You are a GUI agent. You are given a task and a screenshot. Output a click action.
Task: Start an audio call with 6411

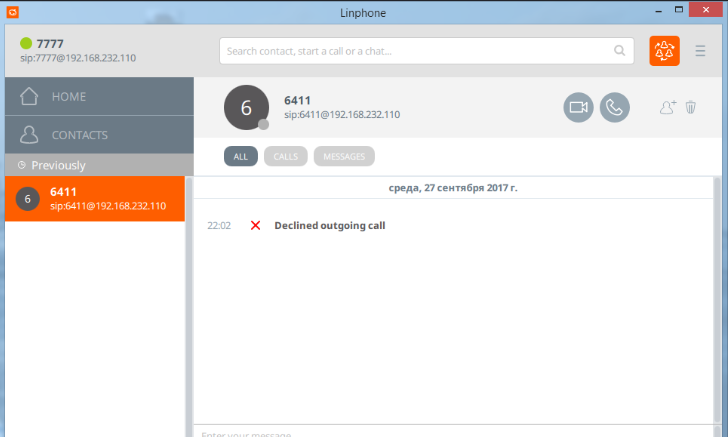coord(614,108)
